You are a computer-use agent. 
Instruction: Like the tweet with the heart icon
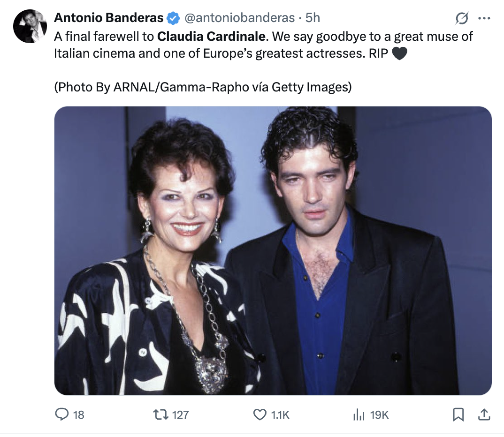(x=260, y=414)
